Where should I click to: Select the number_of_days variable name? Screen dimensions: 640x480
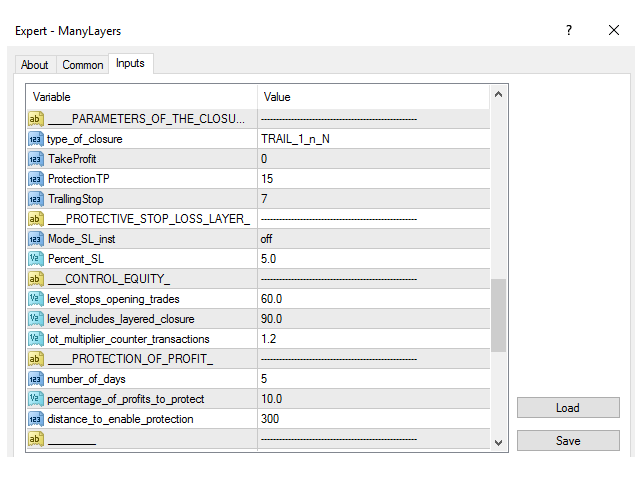(x=86, y=379)
